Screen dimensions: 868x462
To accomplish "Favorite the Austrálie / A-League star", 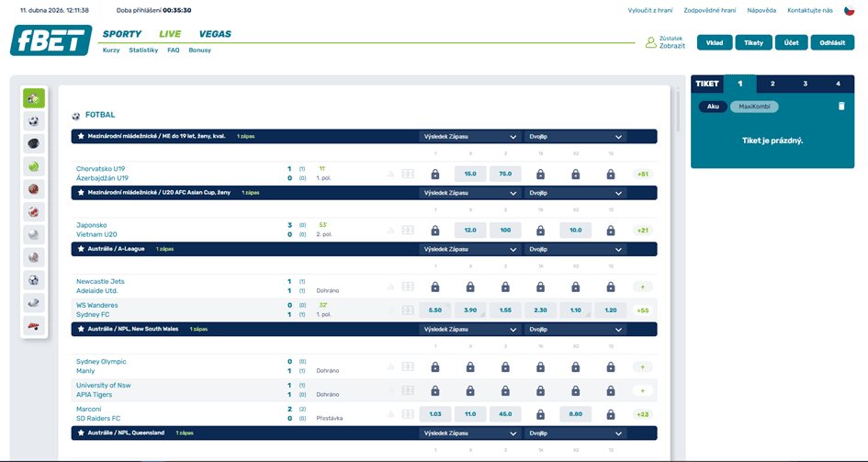I will pos(81,249).
